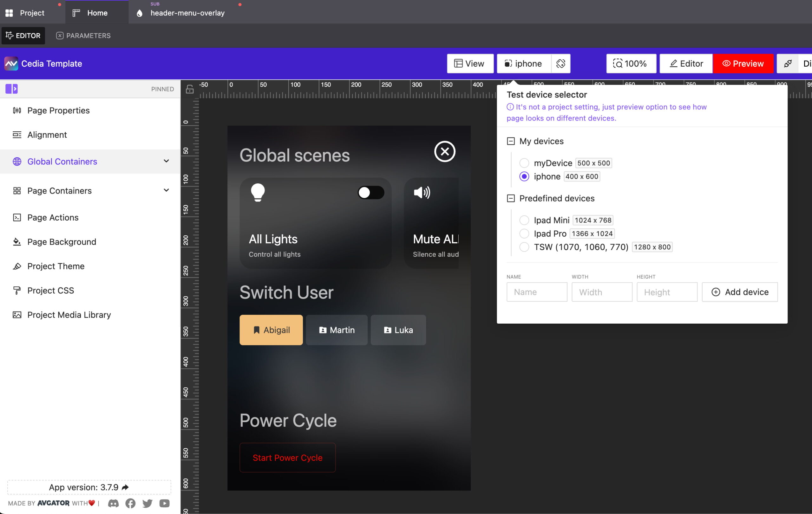Select the Ipad Pro predefined device
This screenshot has width=812, height=514.
524,234
